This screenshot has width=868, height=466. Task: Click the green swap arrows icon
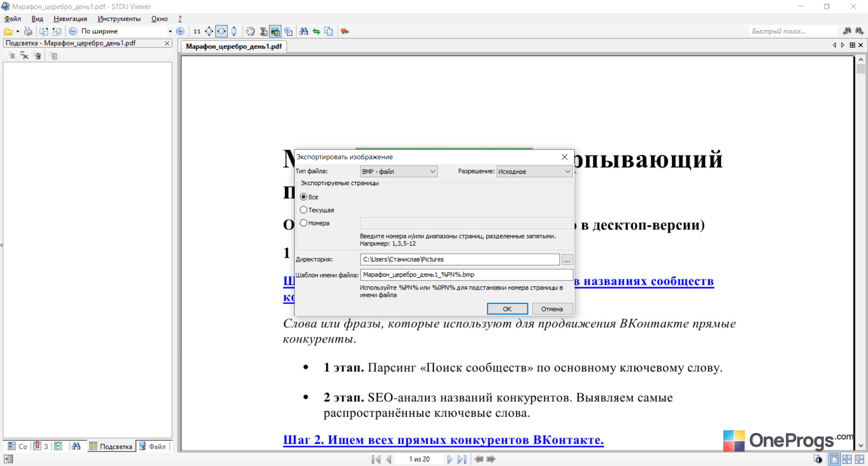click(x=316, y=31)
